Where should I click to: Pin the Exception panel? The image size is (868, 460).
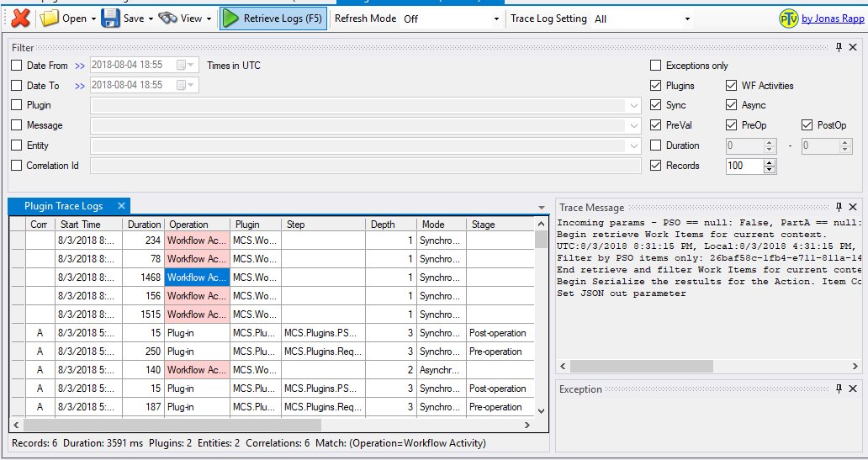tap(839, 389)
